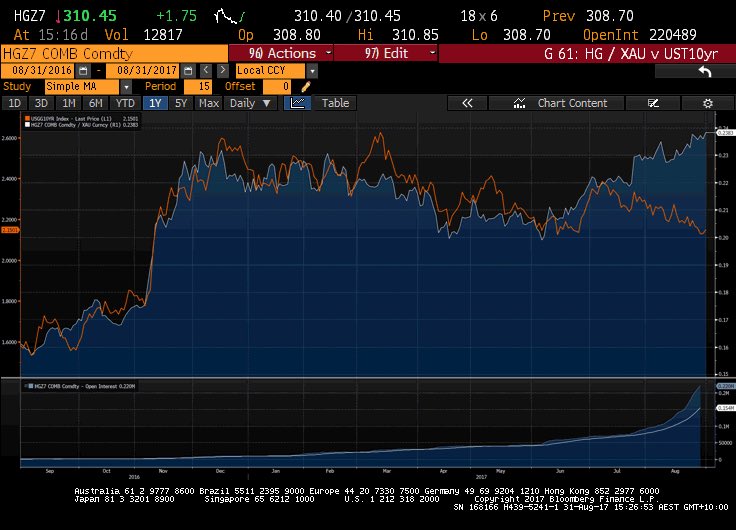Viewport: 736px width, 530px height.
Task: Go to previous date range arrow
Action: point(206,71)
